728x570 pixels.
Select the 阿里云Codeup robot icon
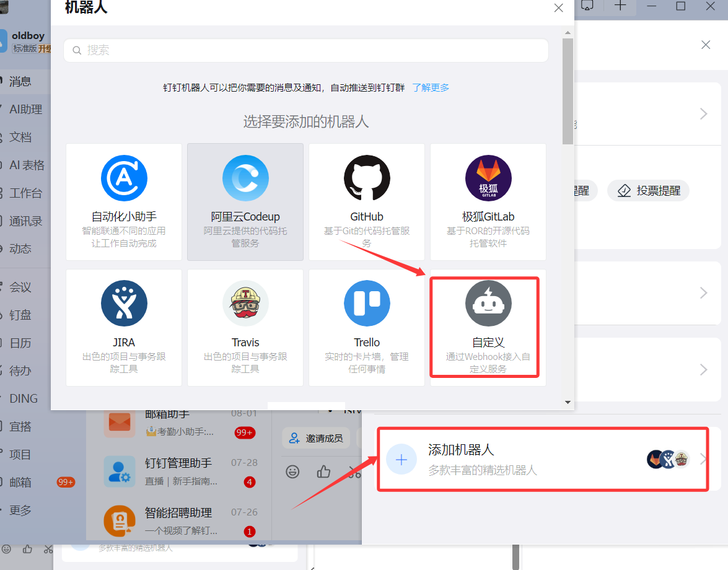pos(245,178)
